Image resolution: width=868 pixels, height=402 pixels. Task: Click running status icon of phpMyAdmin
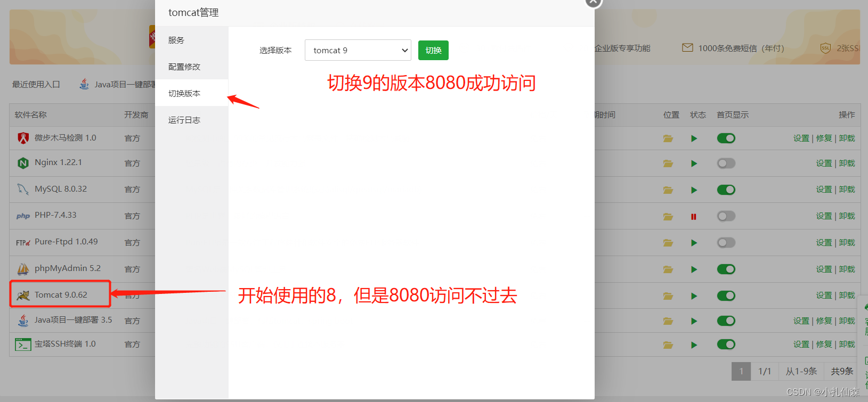[694, 269]
